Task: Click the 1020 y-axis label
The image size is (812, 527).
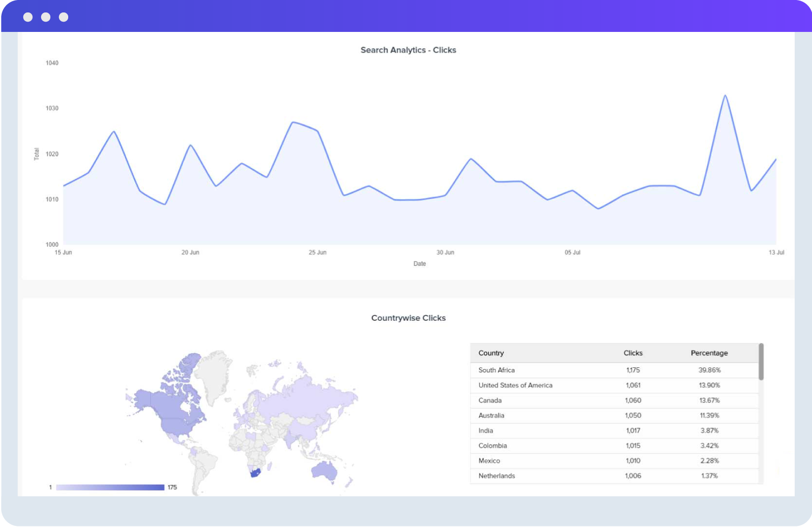Action: tap(52, 154)
